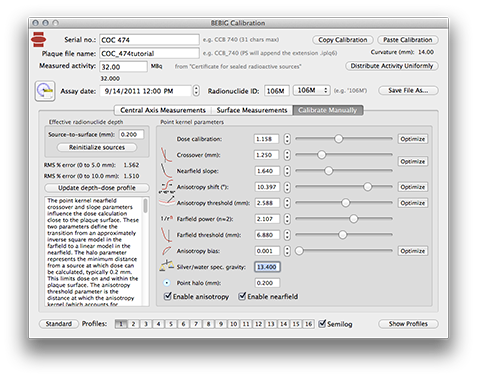Click the Nearfield slope curve icon
Viewport: 477px width, 378px height.
click(166, 171)
